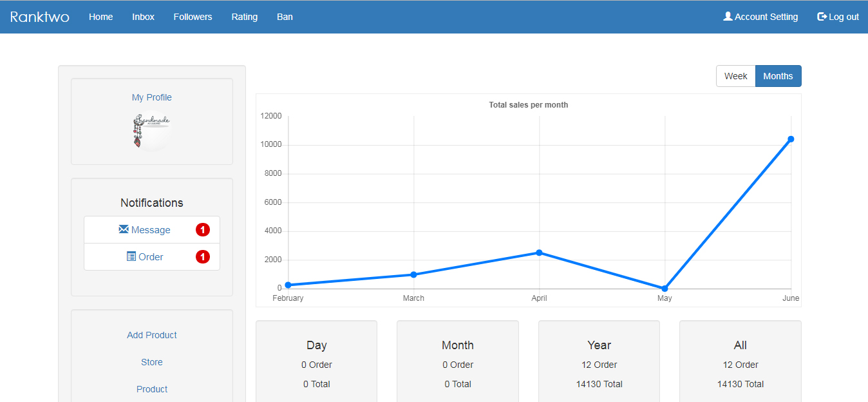Click the red Order notification badge

pos(203,257)
